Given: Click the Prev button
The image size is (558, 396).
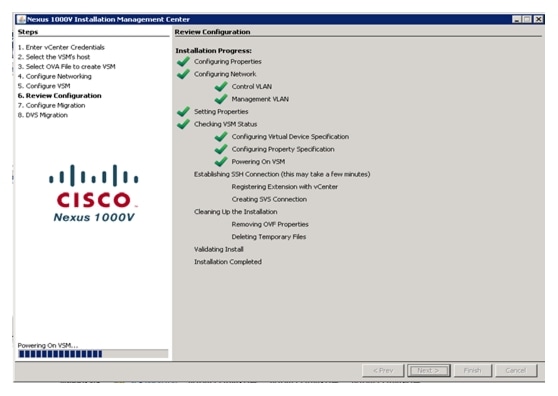Looking at the screenshot, I should 383,370.
